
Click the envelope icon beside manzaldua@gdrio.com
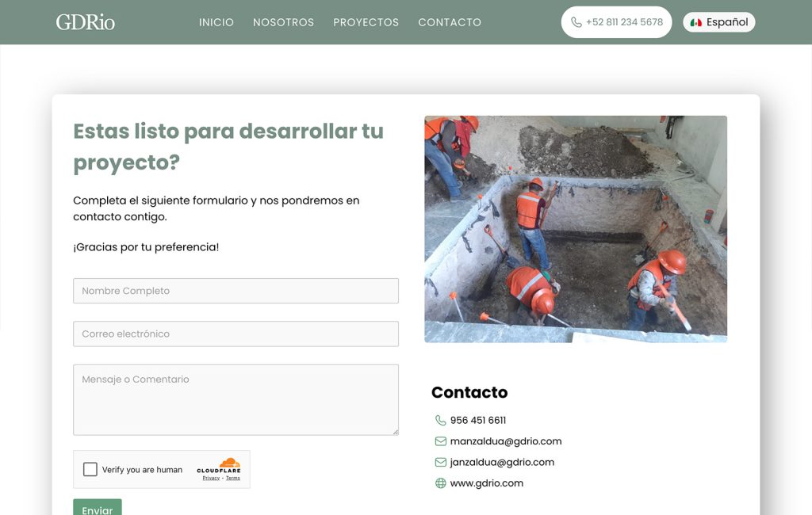click(439, 441)
